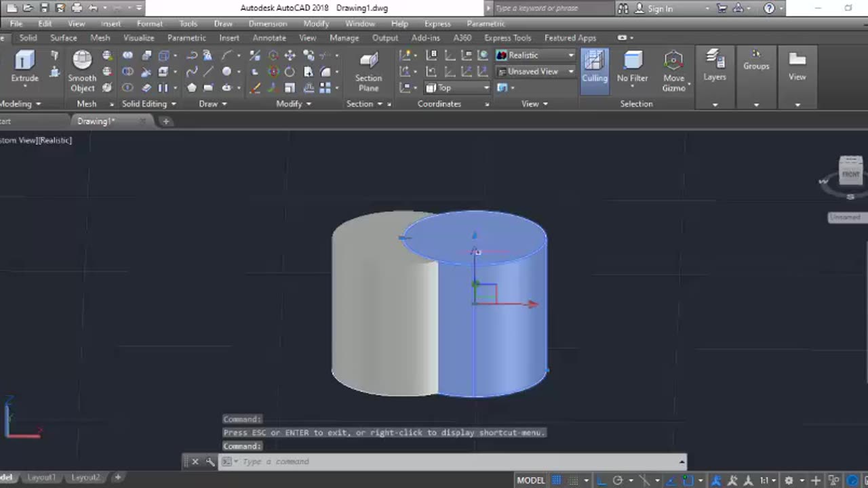Image resolution: width=868 pixels, height=488 pixels.
Task: Select the Extrude tool
Action: [x=24, y=66]
